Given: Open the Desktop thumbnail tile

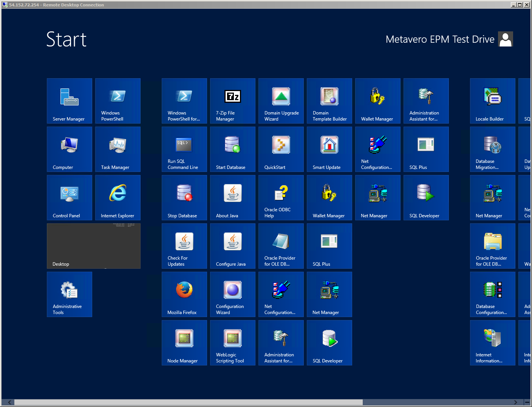Looking at the screenshot, I should point(94,246).
